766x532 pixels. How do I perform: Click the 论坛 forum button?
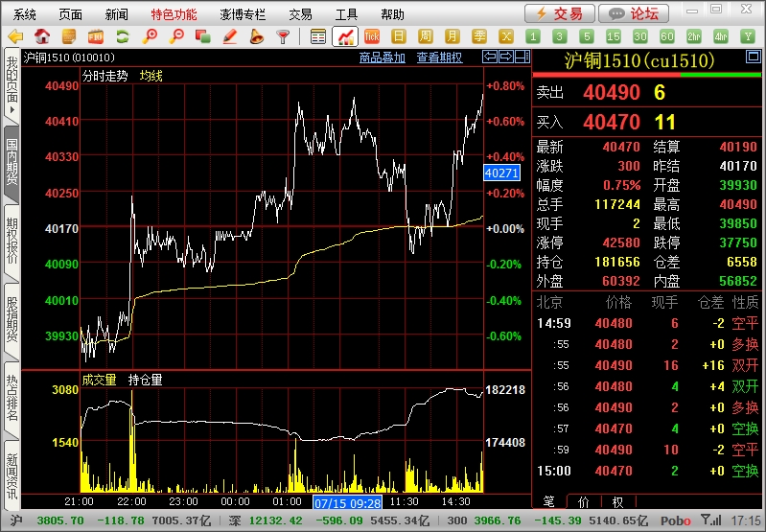[x=634, y=13]
